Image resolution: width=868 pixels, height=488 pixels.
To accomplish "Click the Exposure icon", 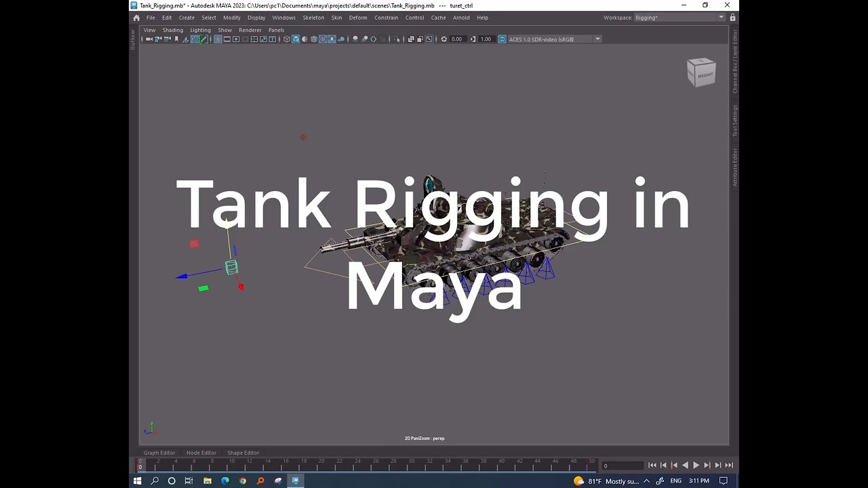I will pos(444,39).
